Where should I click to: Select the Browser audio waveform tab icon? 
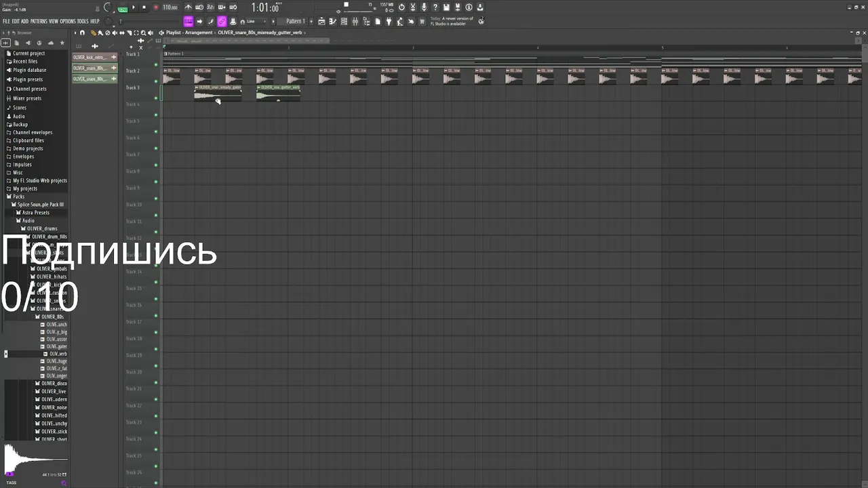[x=6, y=43]
